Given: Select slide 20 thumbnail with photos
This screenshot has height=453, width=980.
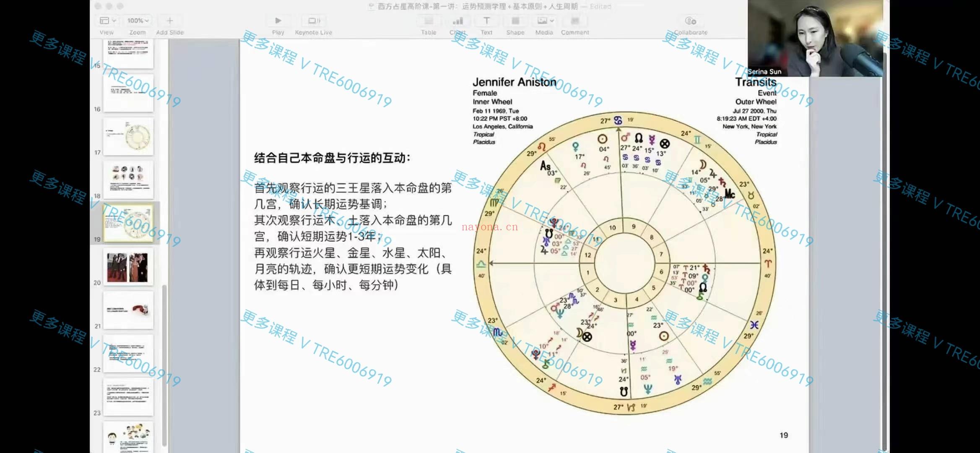Looking at the screenshot, I should (x=128, y=266).
